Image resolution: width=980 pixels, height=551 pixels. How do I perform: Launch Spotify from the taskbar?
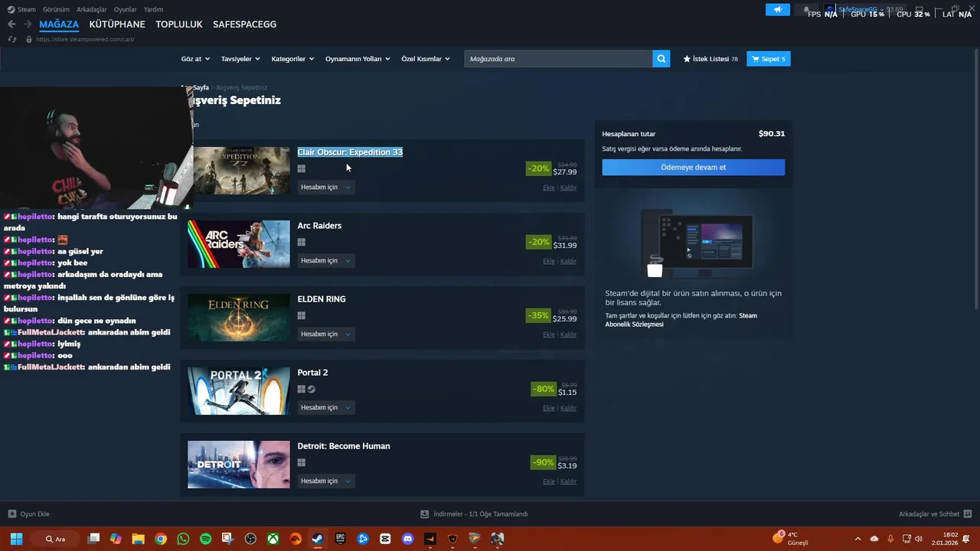tap(205, 539)
